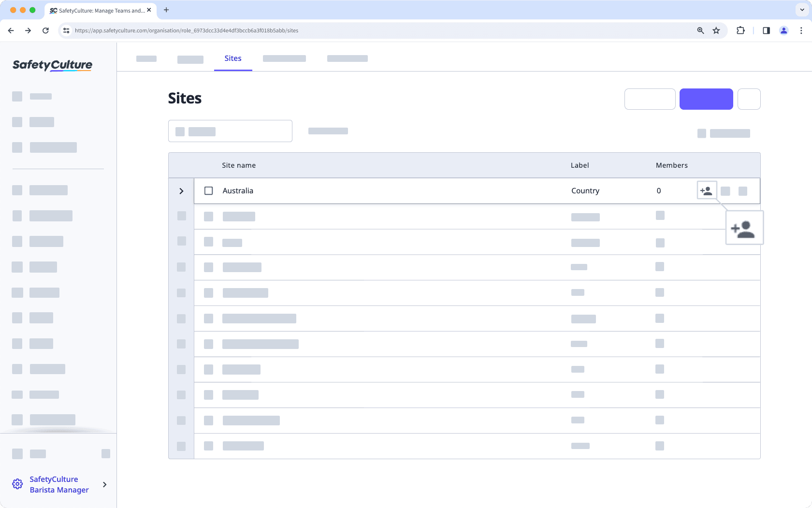Tick the checkbox of the second site row
The image size is (812, 508).
[x=208, y=216]
